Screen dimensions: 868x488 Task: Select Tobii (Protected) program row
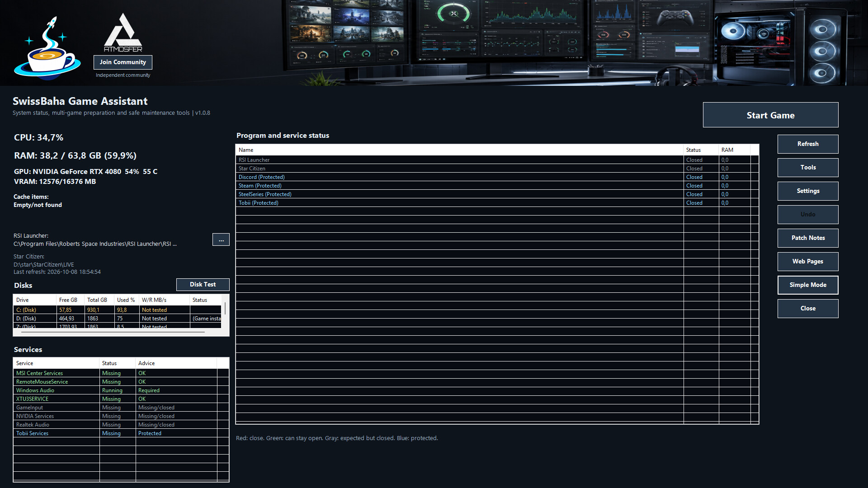497,203
